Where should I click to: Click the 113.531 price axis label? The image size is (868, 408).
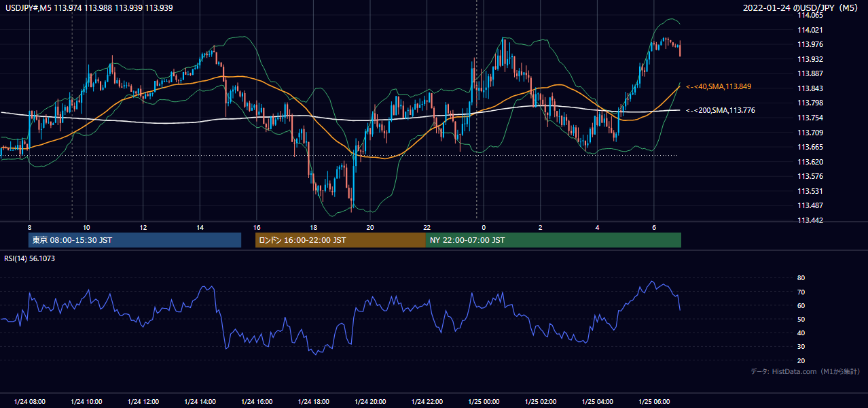pyautogui.click(x=810, y=191)
